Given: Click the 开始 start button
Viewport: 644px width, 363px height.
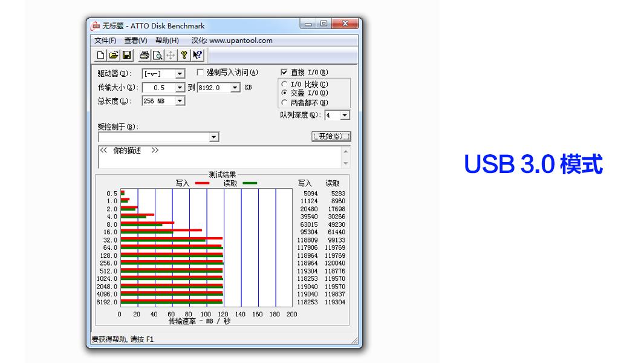Looking at the screenshot, I should pos(331,136).
